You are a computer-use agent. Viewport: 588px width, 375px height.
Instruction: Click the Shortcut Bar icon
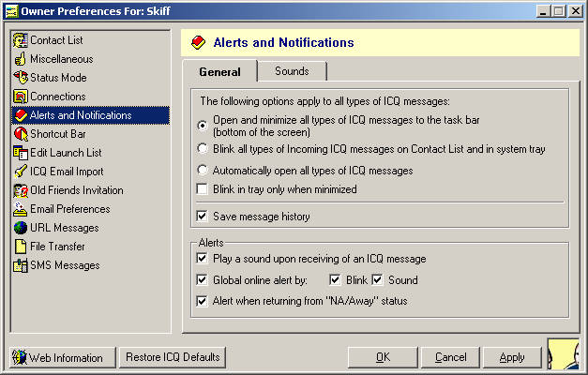[21, 134]
